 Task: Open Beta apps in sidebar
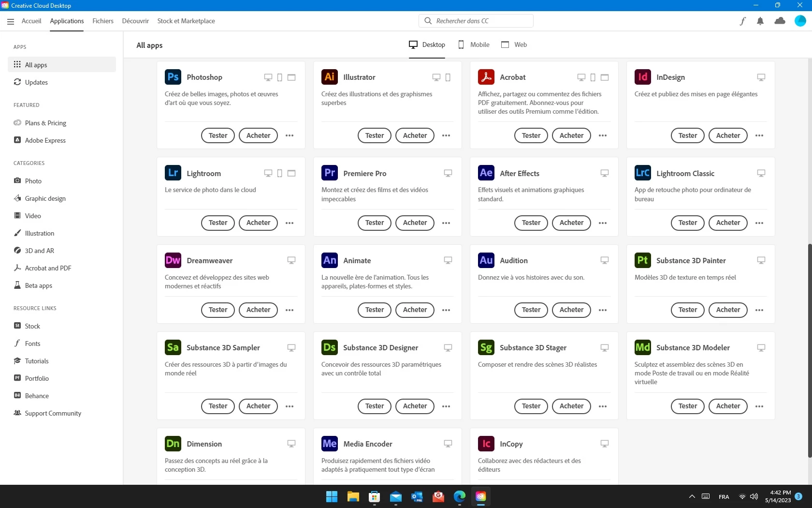coord(62,285)
